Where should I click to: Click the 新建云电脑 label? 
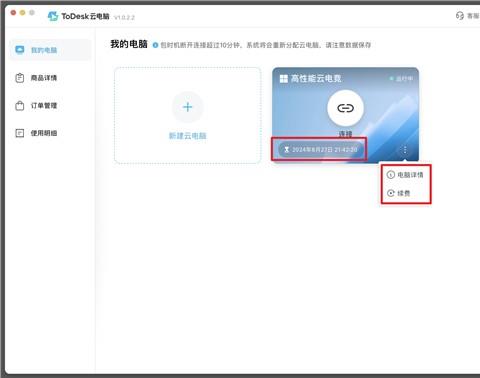tap(188, 136)
